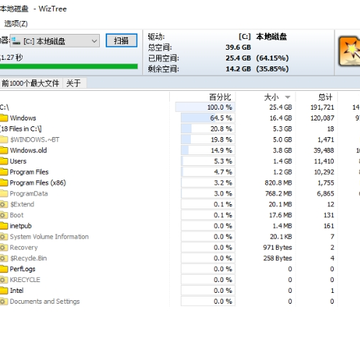Click the Users folder name
Viewport: 360px width, 360px height.
coord(18,161)
